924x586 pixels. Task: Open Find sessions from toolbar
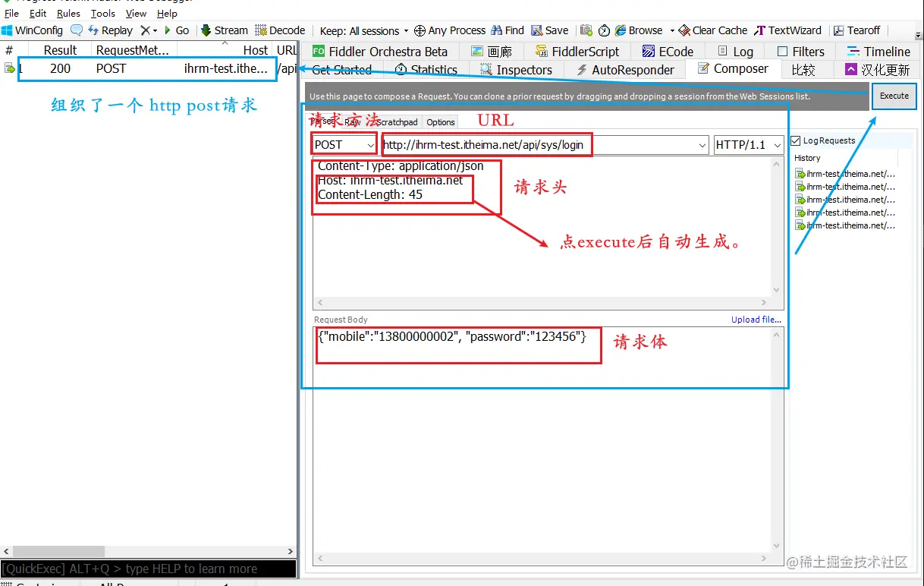coord(508,30)
